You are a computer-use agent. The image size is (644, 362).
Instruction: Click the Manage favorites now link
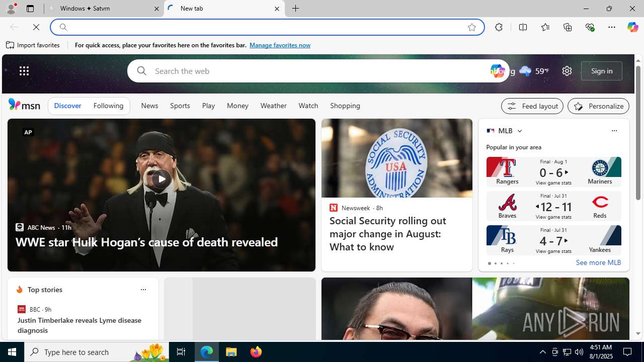click(280, 45)
